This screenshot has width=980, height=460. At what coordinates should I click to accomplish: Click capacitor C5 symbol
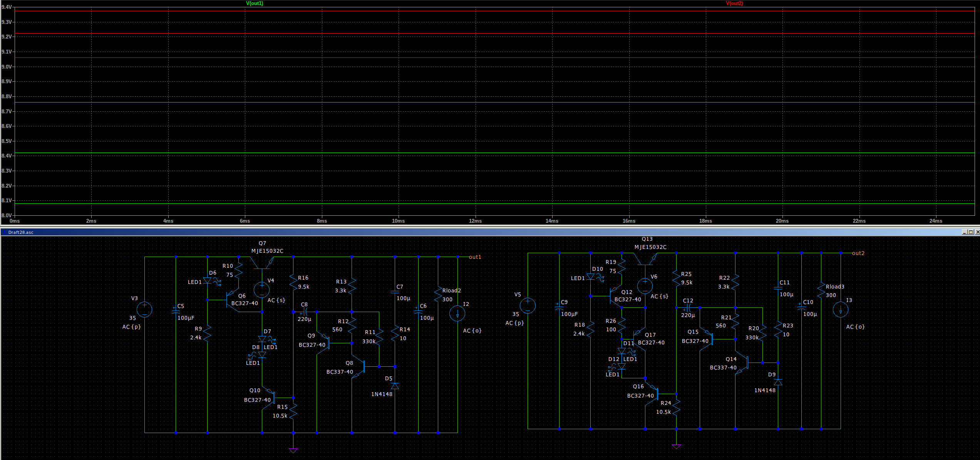[176, 311]
